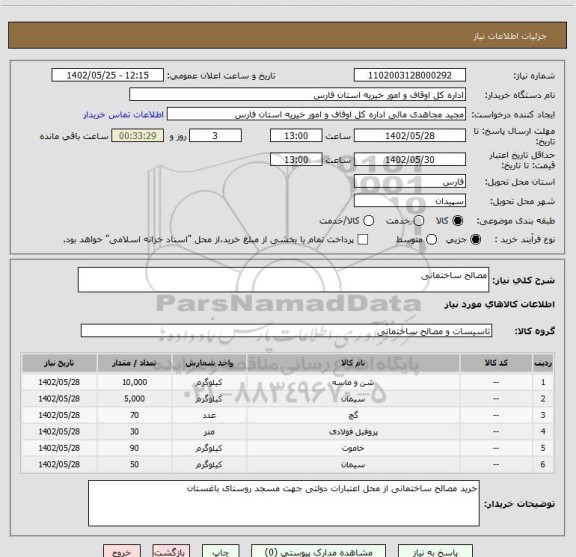This screenshot has width=576, height=557.
Task: Click the delivery city field سپیدان
Action: [x=410, y=201]
